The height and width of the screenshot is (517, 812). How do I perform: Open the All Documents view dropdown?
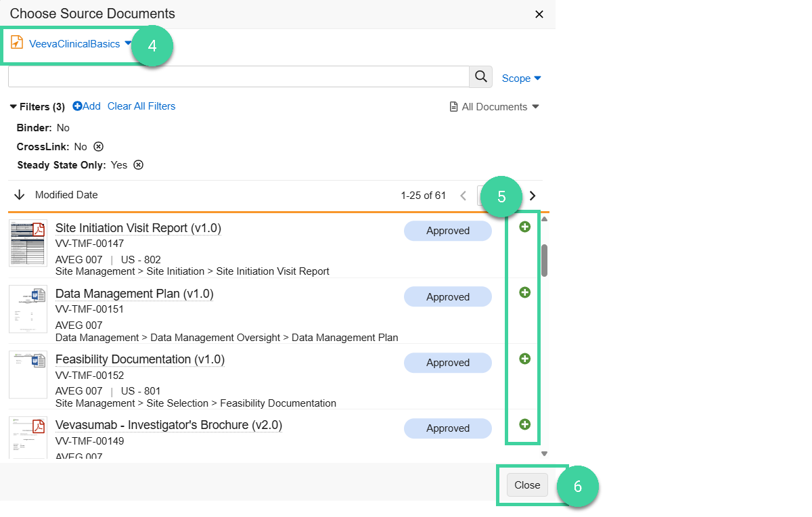coord(495,107)
